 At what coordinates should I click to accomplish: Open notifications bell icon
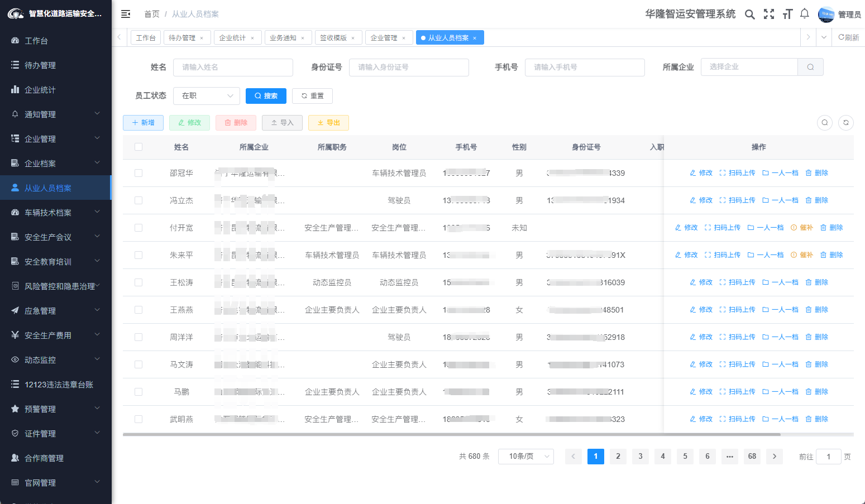coord(805,14)
